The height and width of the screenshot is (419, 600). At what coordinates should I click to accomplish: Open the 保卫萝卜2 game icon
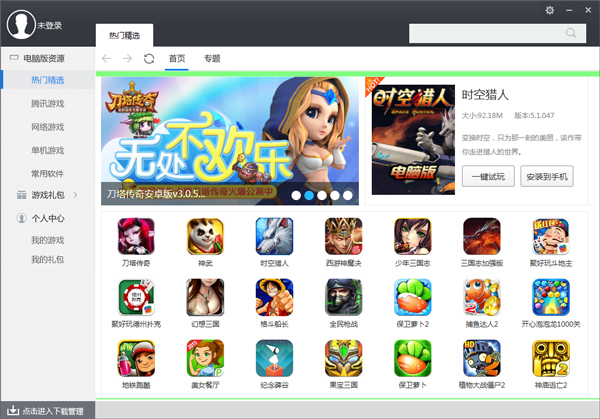click(412, 297)
